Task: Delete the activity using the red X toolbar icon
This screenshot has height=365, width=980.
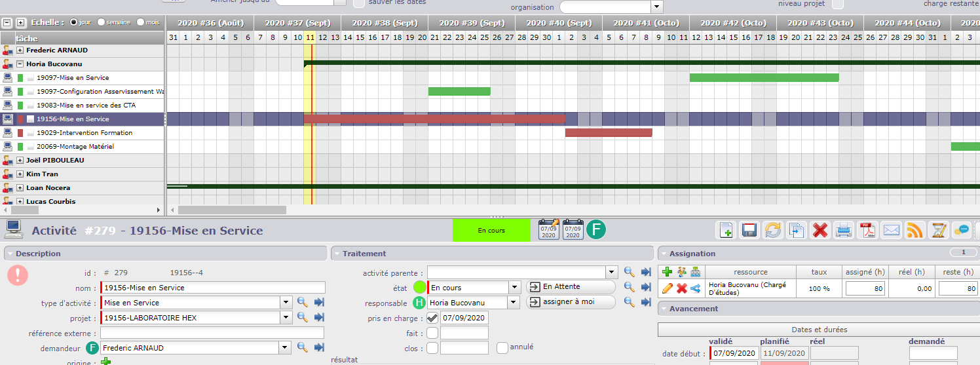Action: (820, 230)
